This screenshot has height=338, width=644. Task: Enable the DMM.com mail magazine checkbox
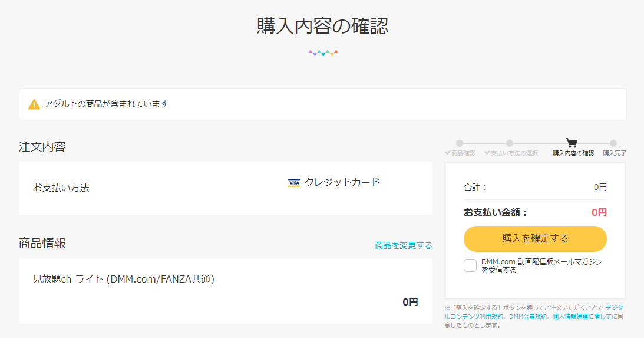pyautogui.click(x=470, y=265)
